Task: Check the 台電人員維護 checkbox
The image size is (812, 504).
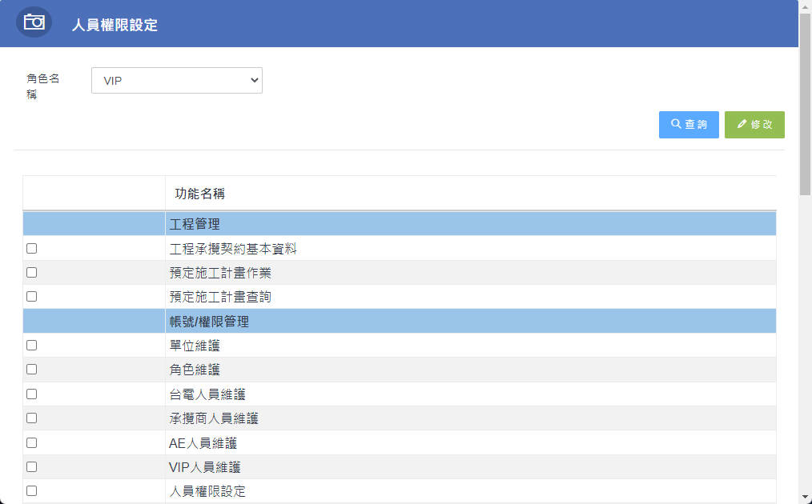Action: pyautogui.click(x=31, y=394)
